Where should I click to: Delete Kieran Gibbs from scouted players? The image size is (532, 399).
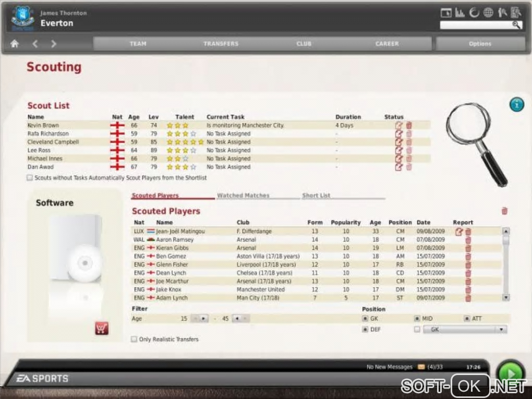click(468, 248)
